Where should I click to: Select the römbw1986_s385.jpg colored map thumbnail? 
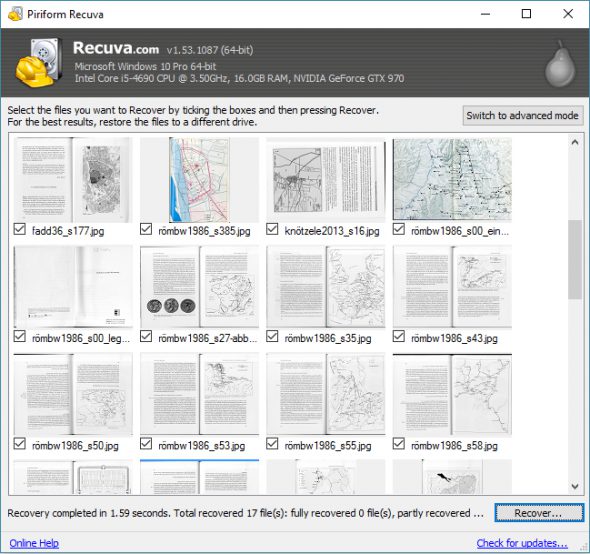click(x=199, y=180)
